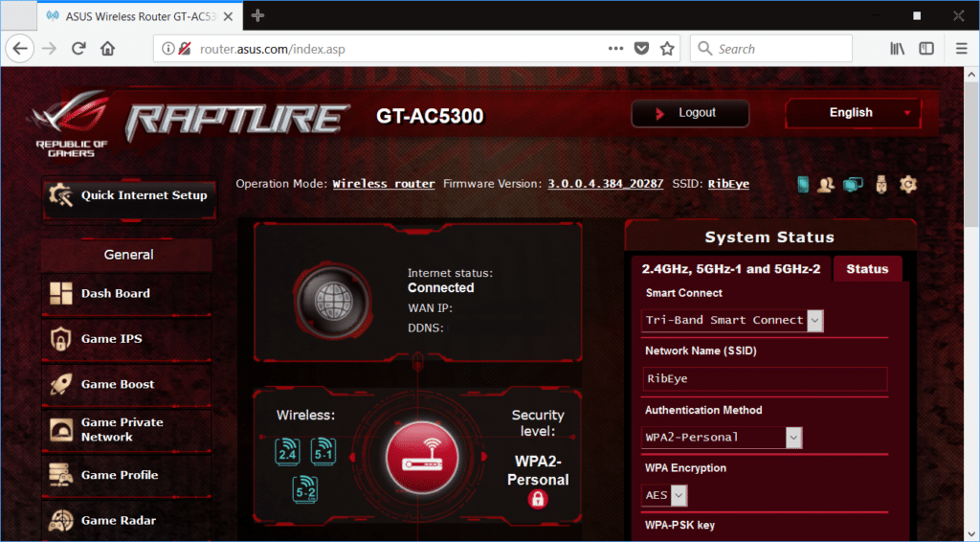Click the WPA-PSK key label
The image size is (980, 542).
point(680,525)
